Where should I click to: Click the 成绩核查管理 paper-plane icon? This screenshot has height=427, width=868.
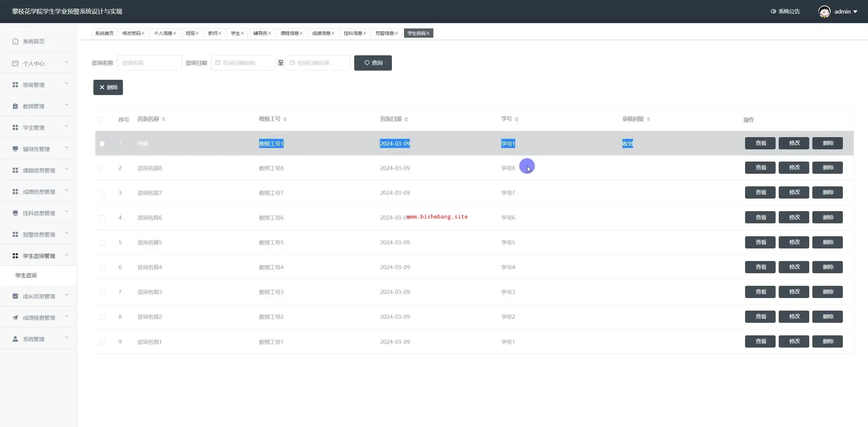pyautogui.click(x=15, y=318)
